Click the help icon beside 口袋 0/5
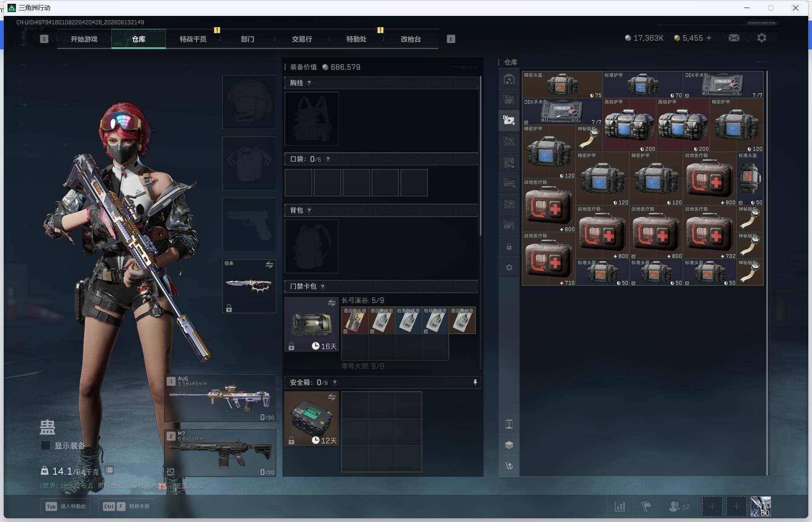The width and height of the screenshot is (812, 522). click(328, 159)
